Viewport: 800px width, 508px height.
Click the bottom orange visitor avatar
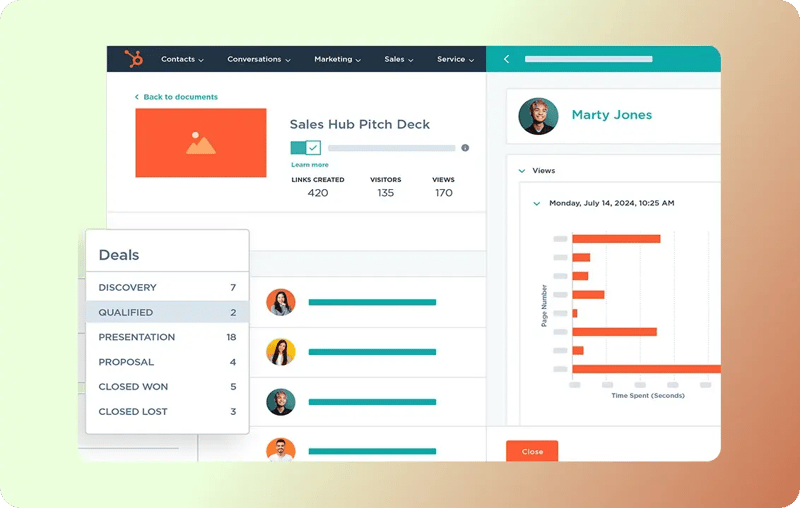(x=281, y=450)
